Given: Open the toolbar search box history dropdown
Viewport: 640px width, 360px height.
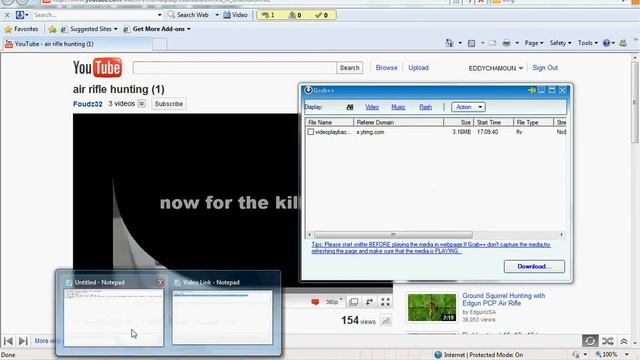Looking at the screenshot, I should coord(159,15).
